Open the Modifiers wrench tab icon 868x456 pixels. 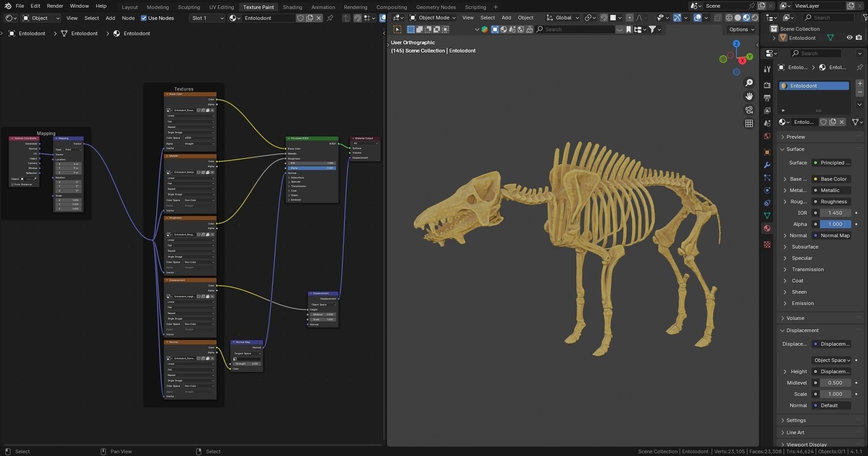tap(767, 165)
